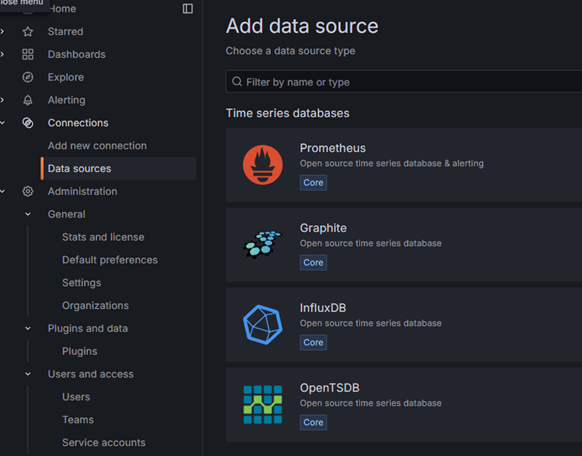Viewport: 582px width, 456px height.
Task: Click the Core badge under Prometheus
Action: click(x=313, y=183)
